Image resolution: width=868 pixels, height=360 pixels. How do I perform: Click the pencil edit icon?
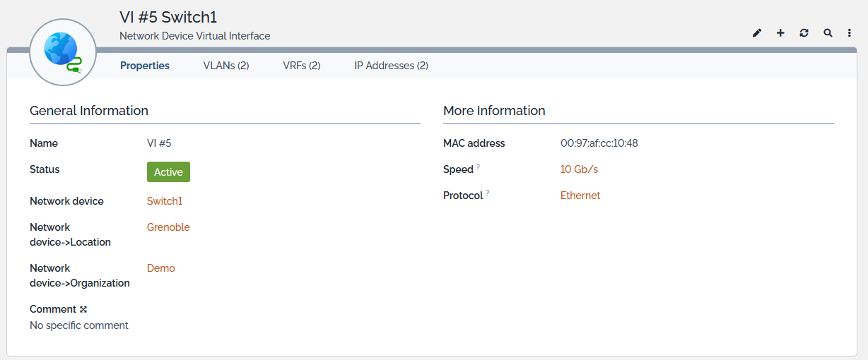point(757,33)
